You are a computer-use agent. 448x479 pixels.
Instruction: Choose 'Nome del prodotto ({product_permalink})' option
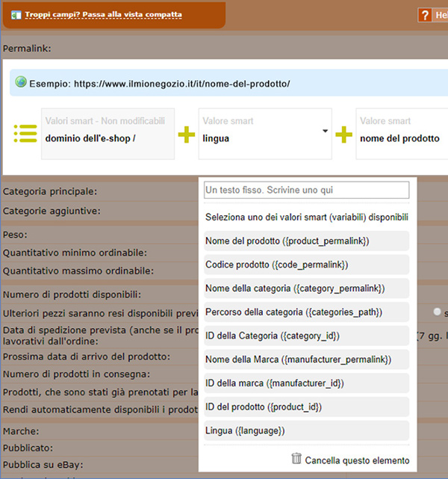coord(306,241)
